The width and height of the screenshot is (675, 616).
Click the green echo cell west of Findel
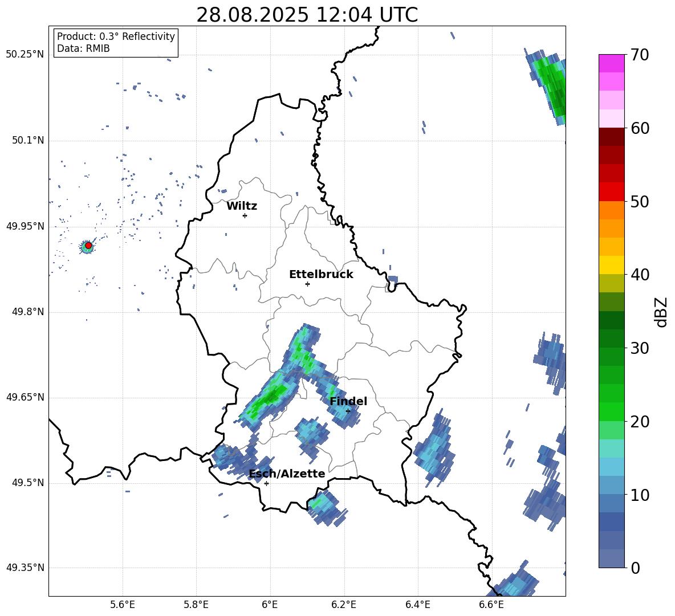click(271, 398)
